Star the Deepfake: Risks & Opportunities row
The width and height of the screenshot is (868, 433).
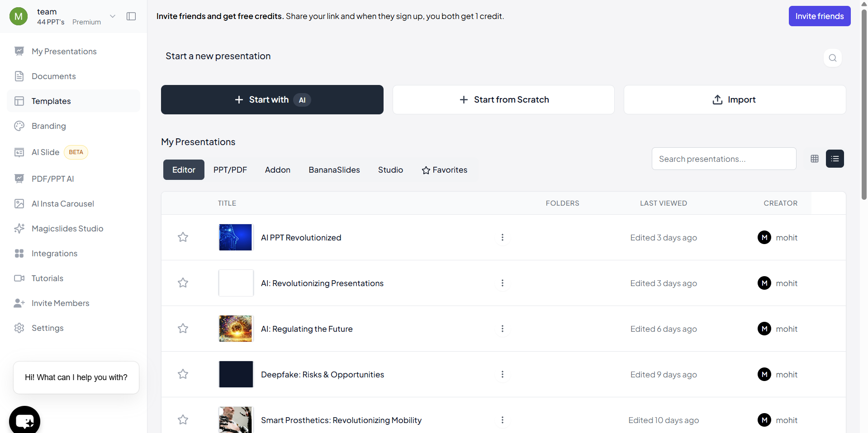(183, 374)
